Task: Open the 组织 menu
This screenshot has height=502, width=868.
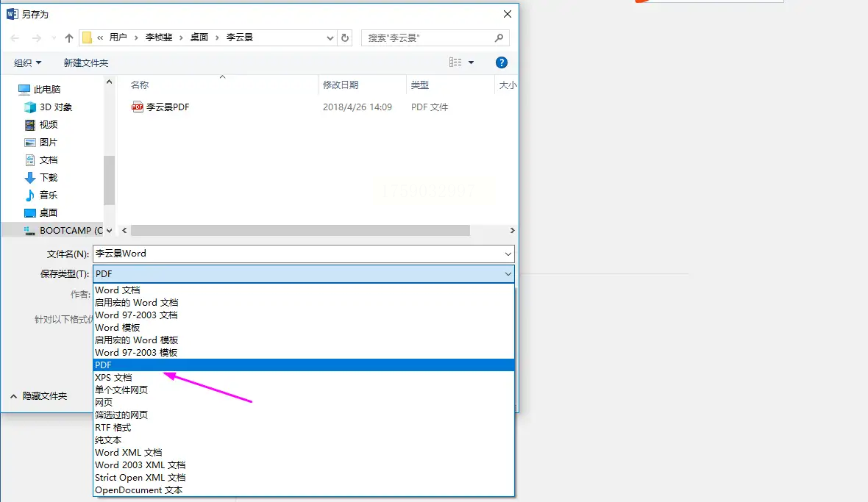Action: (x=27, y=63)
